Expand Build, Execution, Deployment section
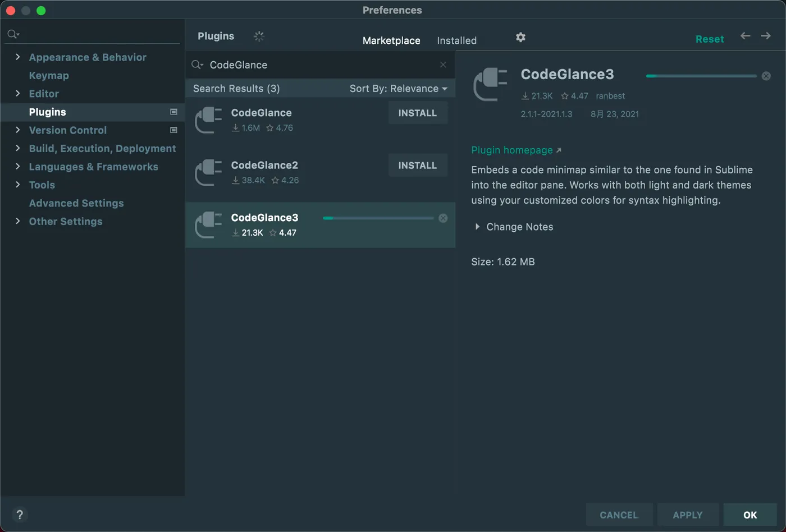 pos(17,148)
